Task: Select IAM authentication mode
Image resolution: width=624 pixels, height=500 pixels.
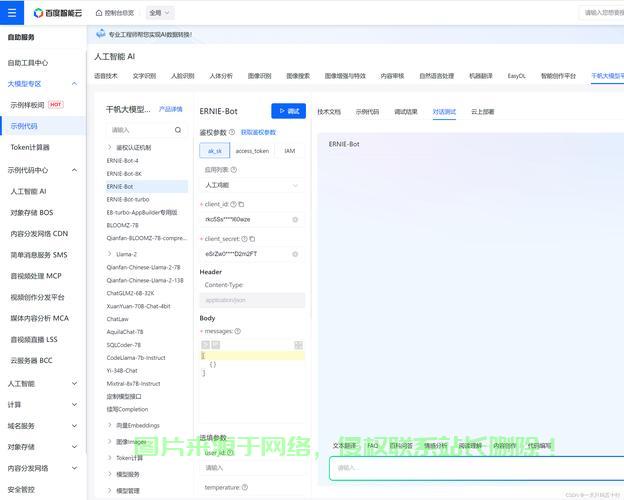Action: [290, 151]
